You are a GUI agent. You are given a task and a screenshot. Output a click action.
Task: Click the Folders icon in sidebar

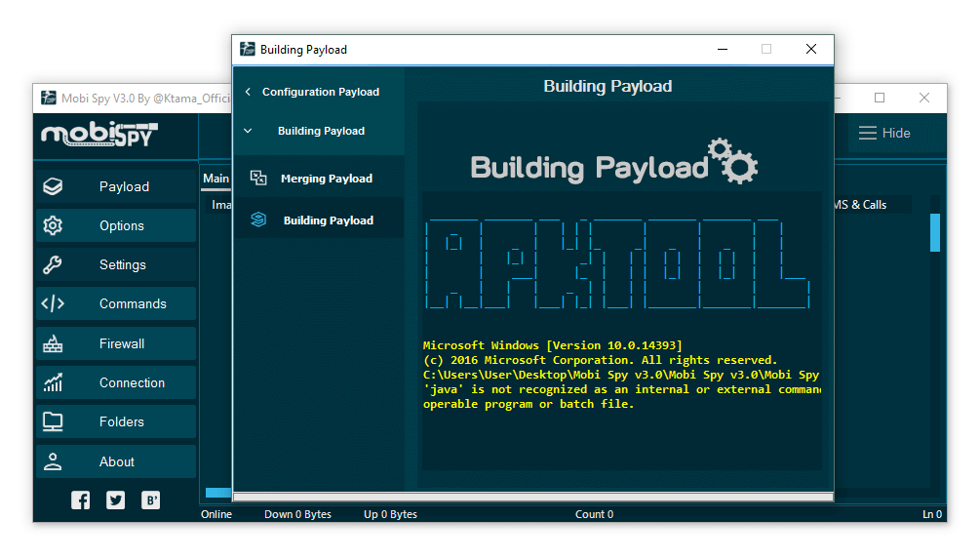click(53, 421)
